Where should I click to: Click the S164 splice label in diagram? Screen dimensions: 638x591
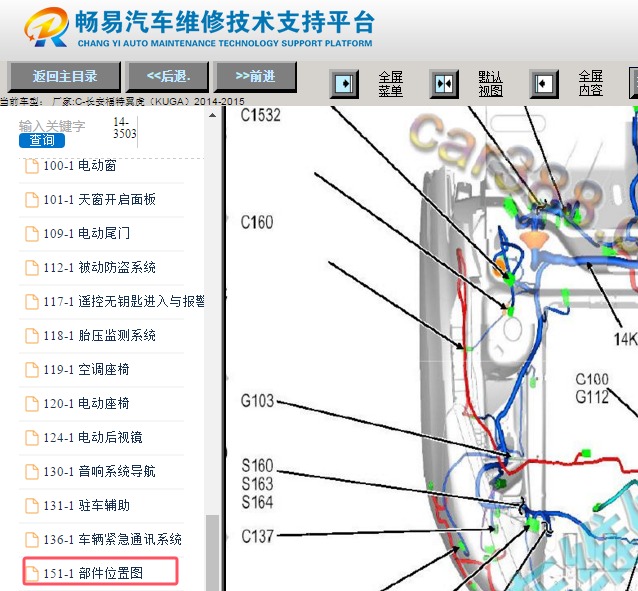[x=257, y=502]
